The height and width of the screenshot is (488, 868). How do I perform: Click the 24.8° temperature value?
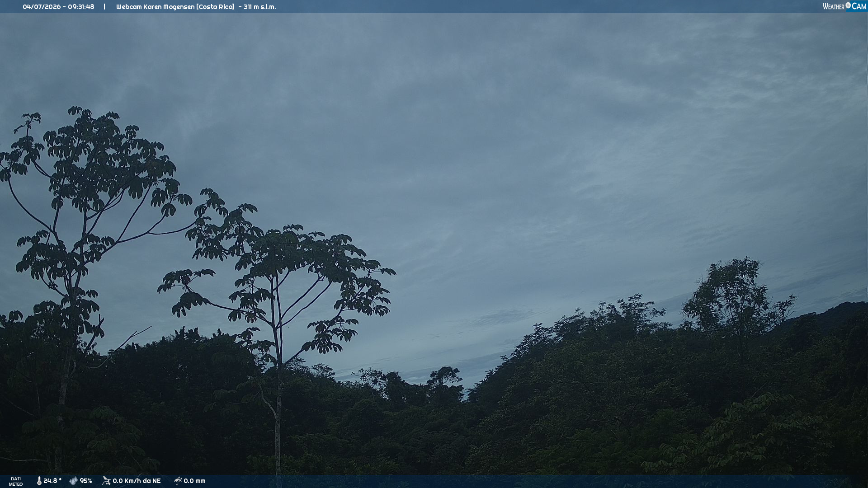pos(52,481)
